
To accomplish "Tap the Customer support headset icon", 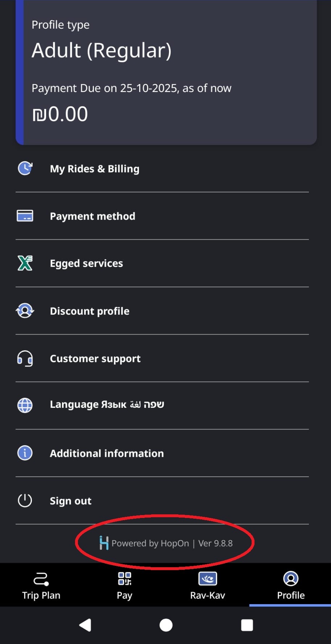I will (25, 359).
